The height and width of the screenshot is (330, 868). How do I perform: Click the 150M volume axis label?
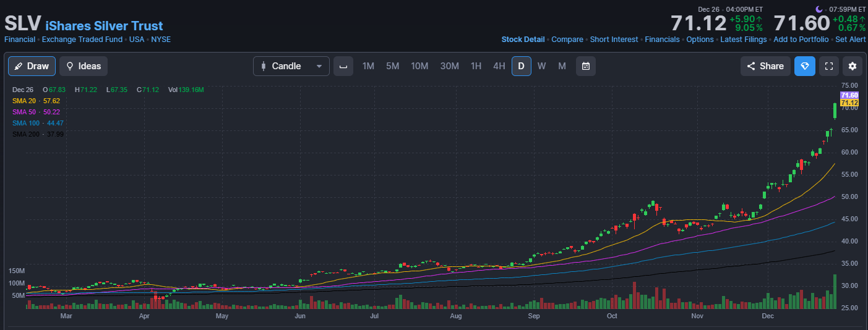[17, 271]
